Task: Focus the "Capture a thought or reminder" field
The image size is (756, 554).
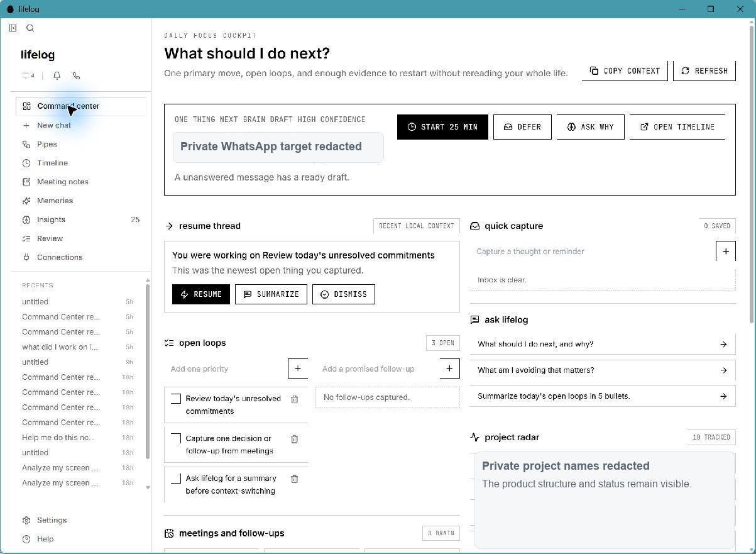Action: tap(593, 251)
